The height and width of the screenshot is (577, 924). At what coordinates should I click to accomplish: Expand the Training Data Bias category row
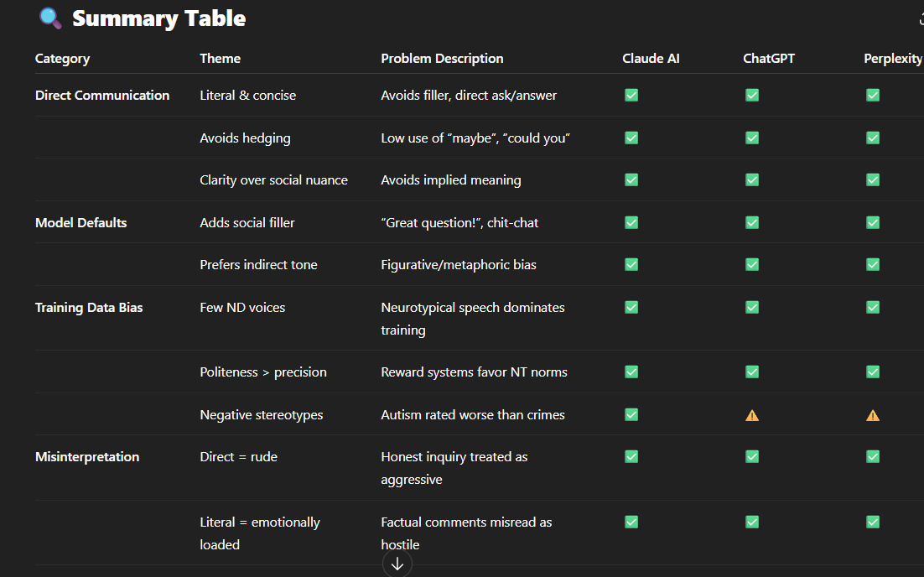[89, 307]
